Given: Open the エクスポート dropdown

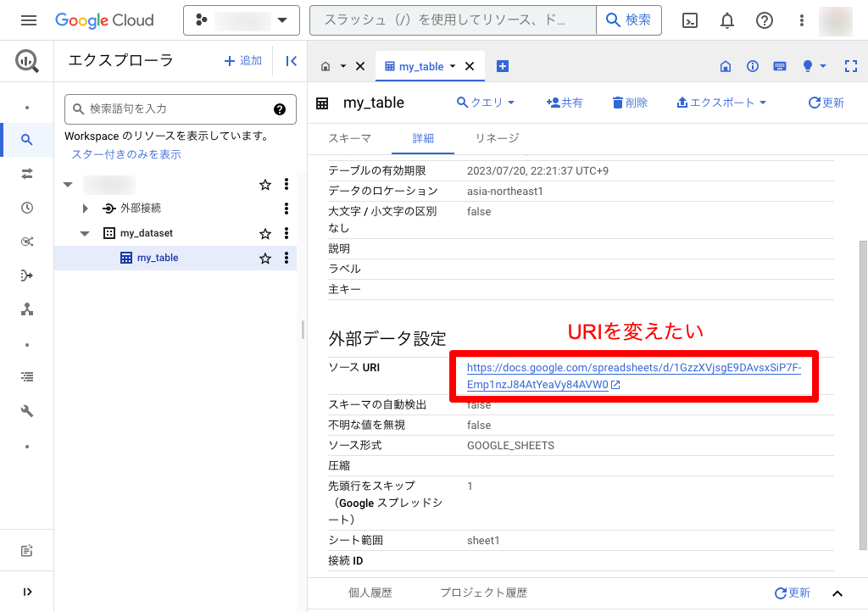Looking at the screenshot, I should tap(721, 103).
